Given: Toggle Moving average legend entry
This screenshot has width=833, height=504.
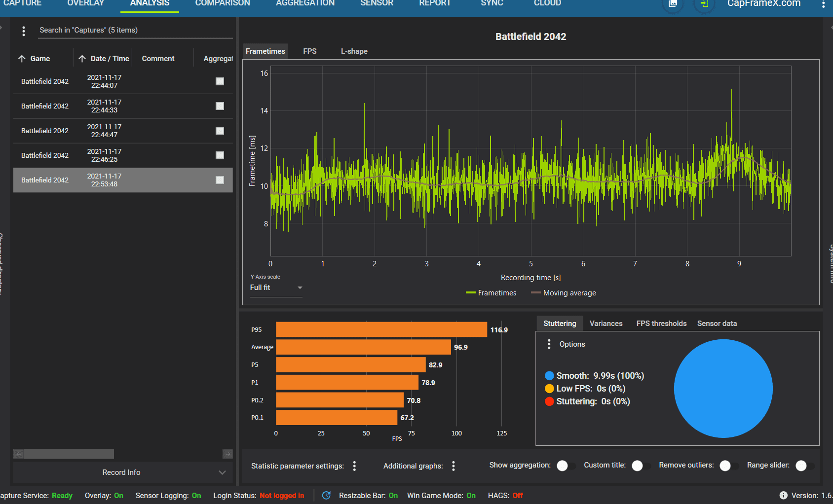Looking at the screenshot, I should pos(564,293).
